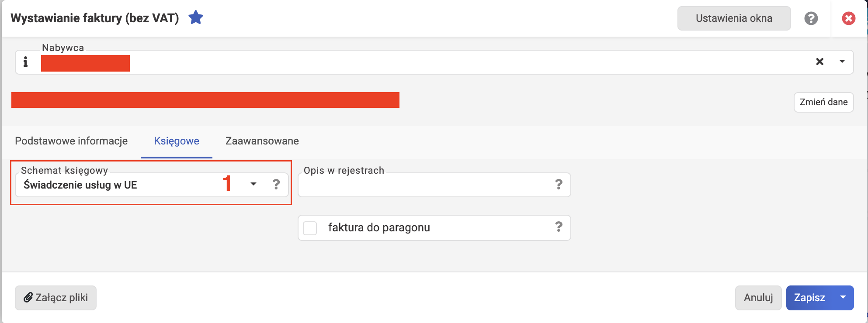Open the Schemat księgowy dropdown arrow
This screenshot has height=323, width=868.
click(x=253, y=184)
